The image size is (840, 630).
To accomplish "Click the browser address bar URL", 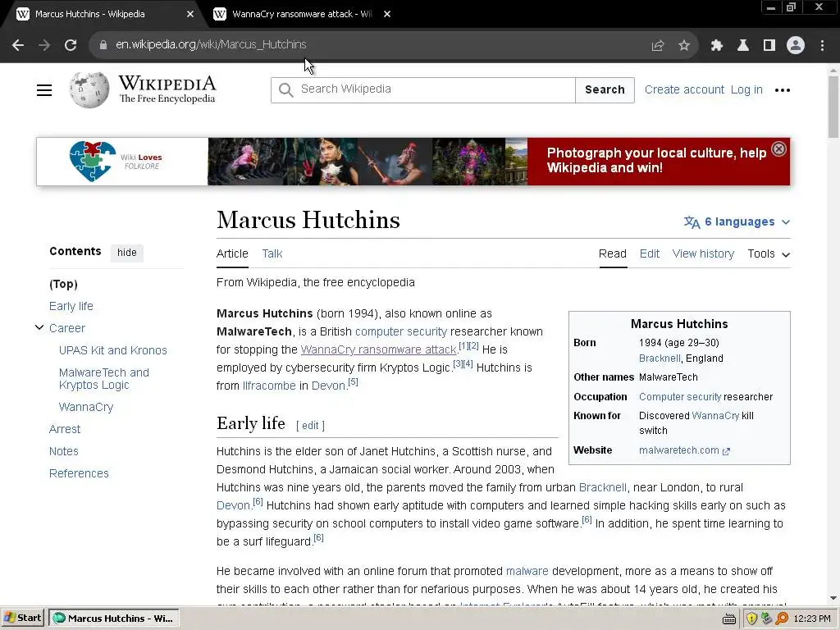I will (211, 45).
